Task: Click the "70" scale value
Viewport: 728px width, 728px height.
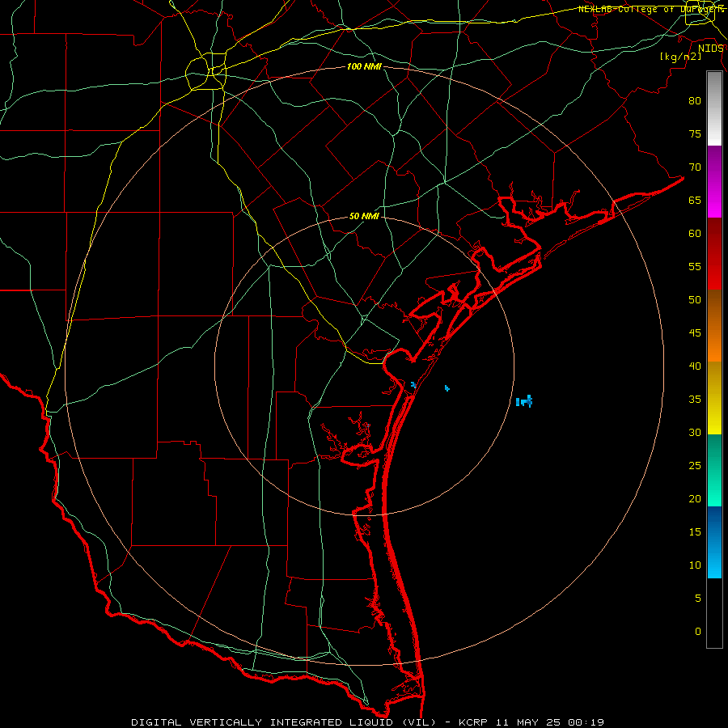Action: pos(695,167)
